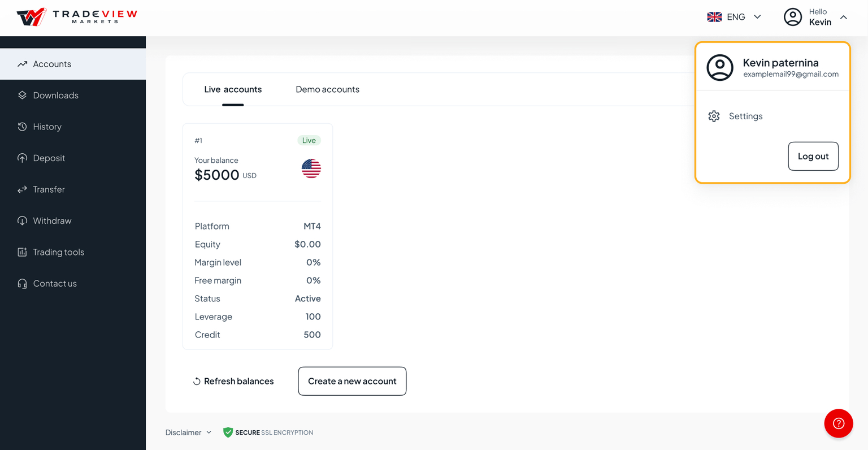Open the red help question-mark button
868x450 pixels.
pos(838,423)
